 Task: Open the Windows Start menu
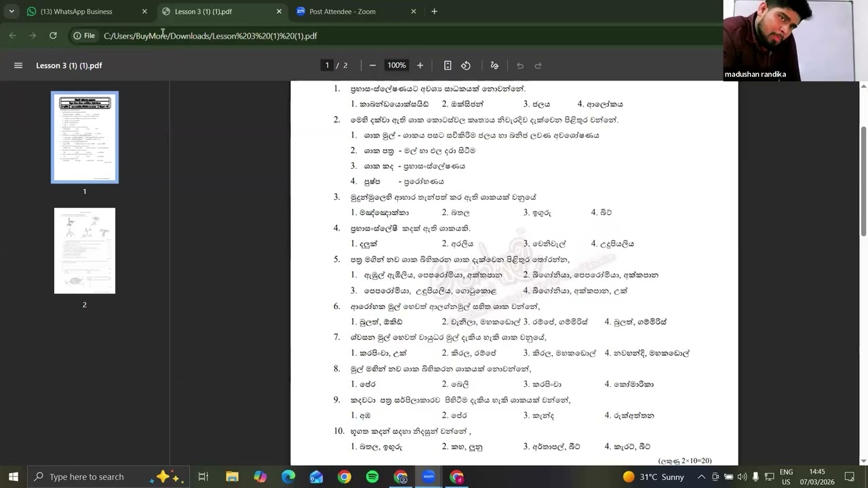pos(14,477)
